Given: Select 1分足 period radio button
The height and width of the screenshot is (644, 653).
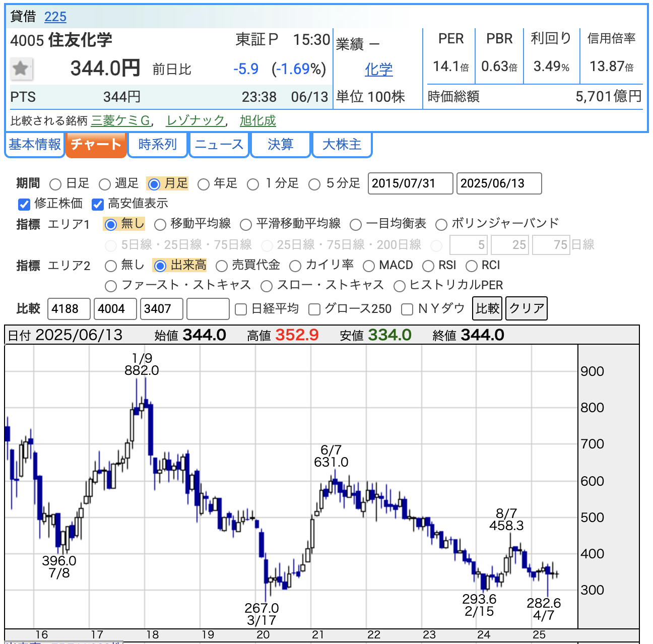Looking at the screenshot, I should click(253, 184).
